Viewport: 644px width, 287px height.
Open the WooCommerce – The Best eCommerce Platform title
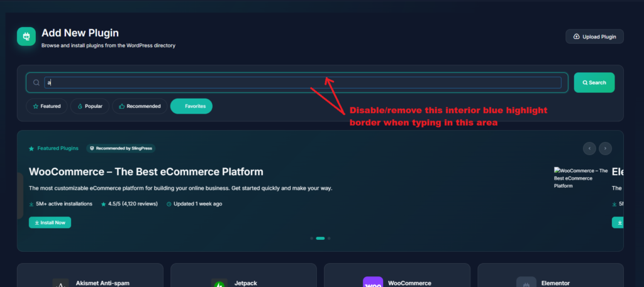146,171
